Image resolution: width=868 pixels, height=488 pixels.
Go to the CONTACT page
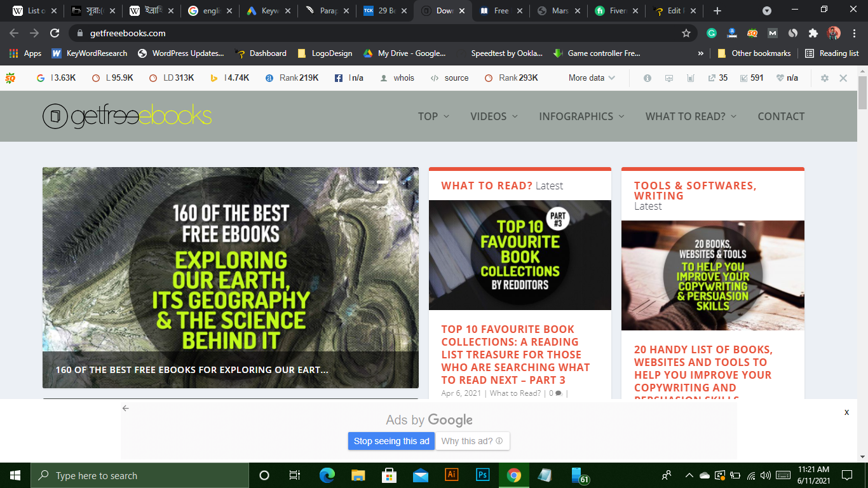[x=781, y=116]
